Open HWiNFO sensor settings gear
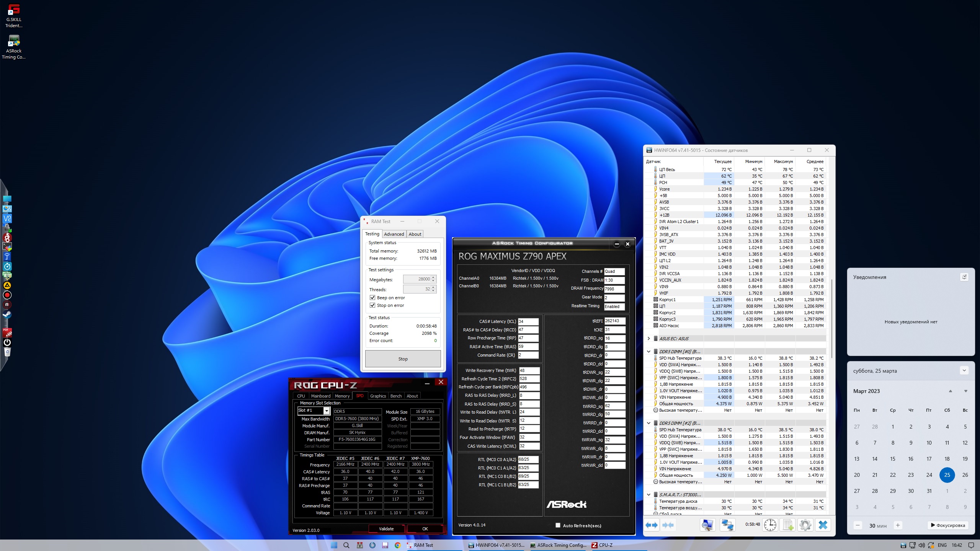 pos(805,525)
